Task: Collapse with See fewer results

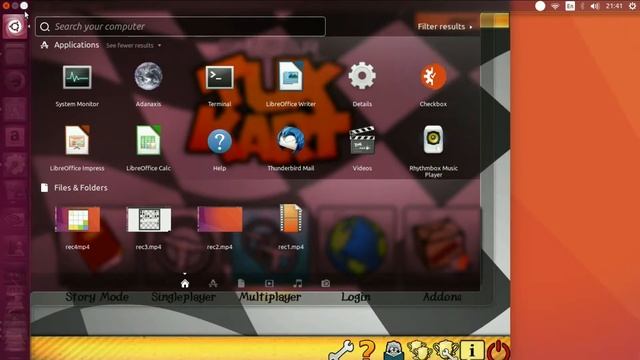Action: tap(133, 45)
